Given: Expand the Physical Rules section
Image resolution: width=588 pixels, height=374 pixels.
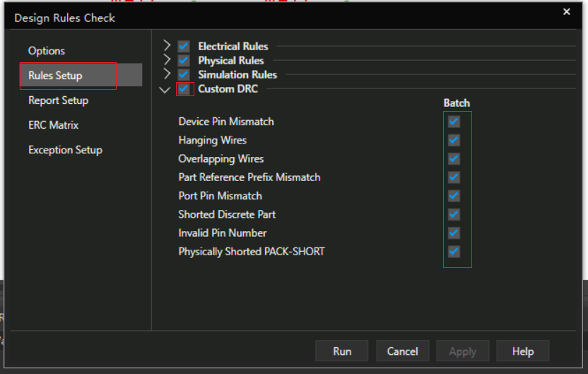Looking at the screenshot, I should [167, 60].
